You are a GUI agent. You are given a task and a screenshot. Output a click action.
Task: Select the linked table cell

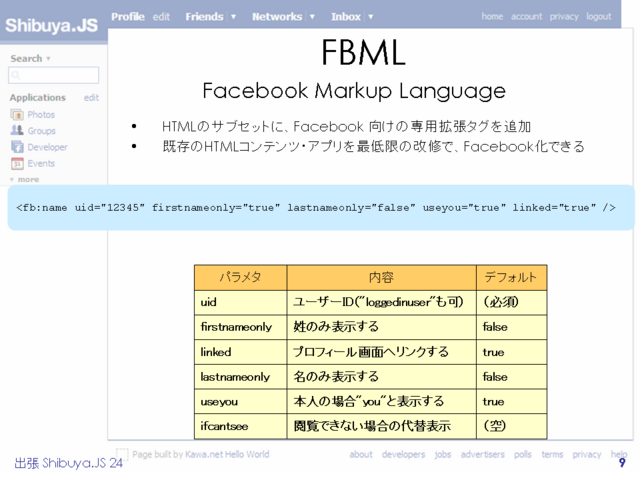(240, 352)
